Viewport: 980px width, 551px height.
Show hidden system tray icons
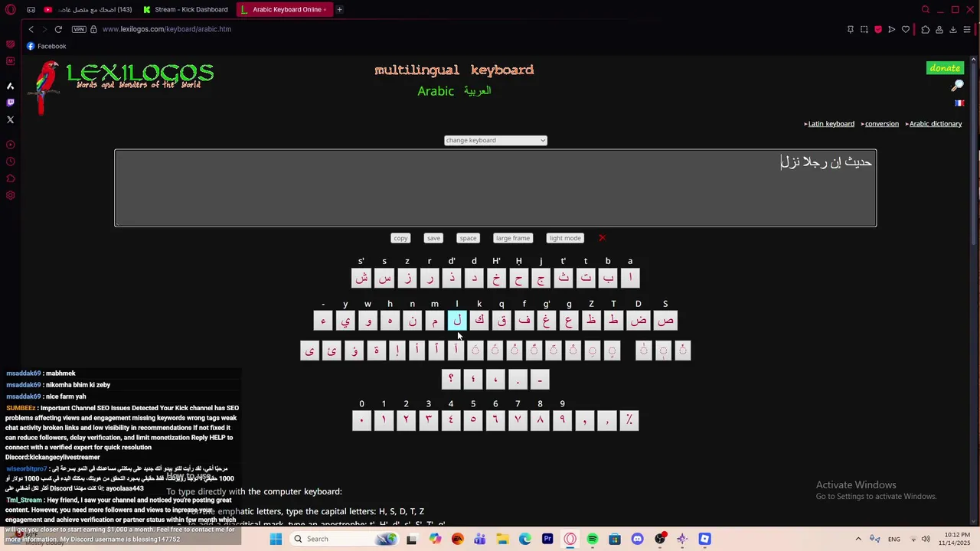click(858, 539)
